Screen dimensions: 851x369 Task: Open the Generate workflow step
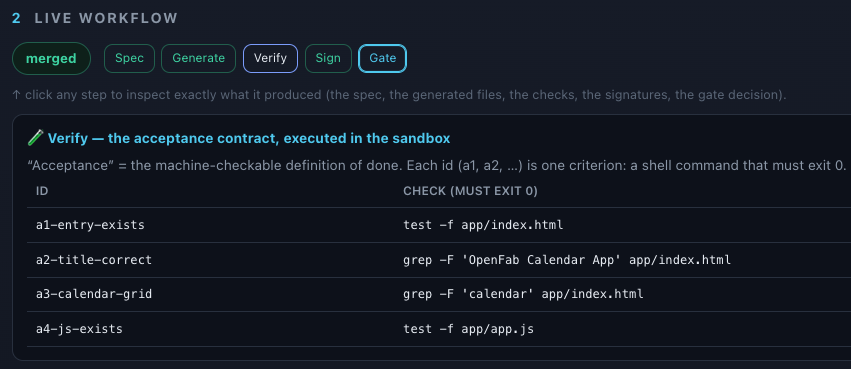199,59
